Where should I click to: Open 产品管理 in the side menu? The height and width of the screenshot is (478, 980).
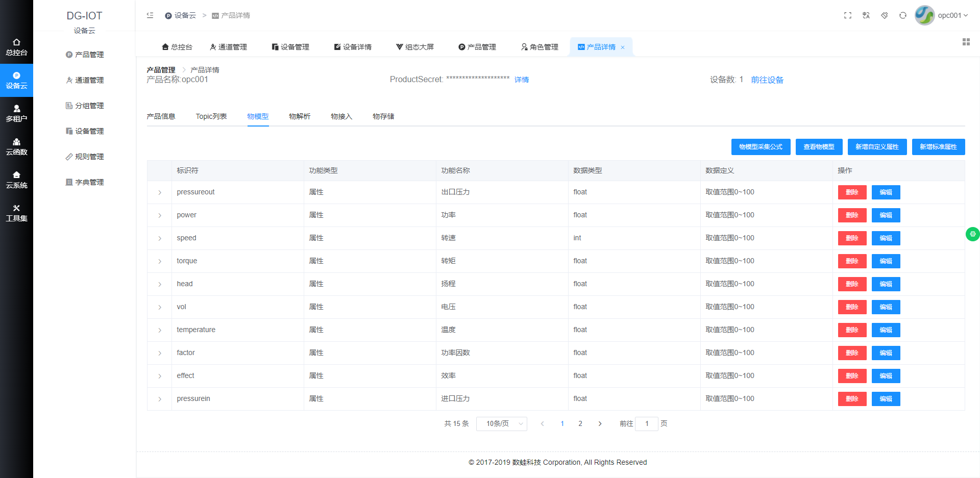(x=85, y=55)
